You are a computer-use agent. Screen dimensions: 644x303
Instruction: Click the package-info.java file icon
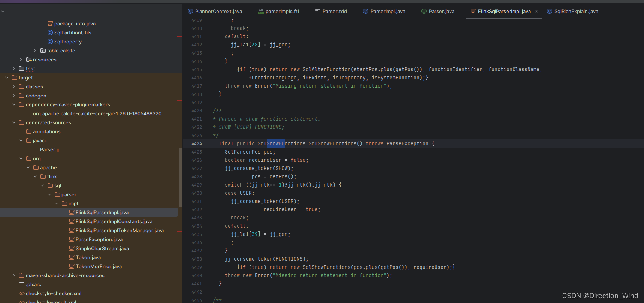pyautogui.click(x=50, y=24)
